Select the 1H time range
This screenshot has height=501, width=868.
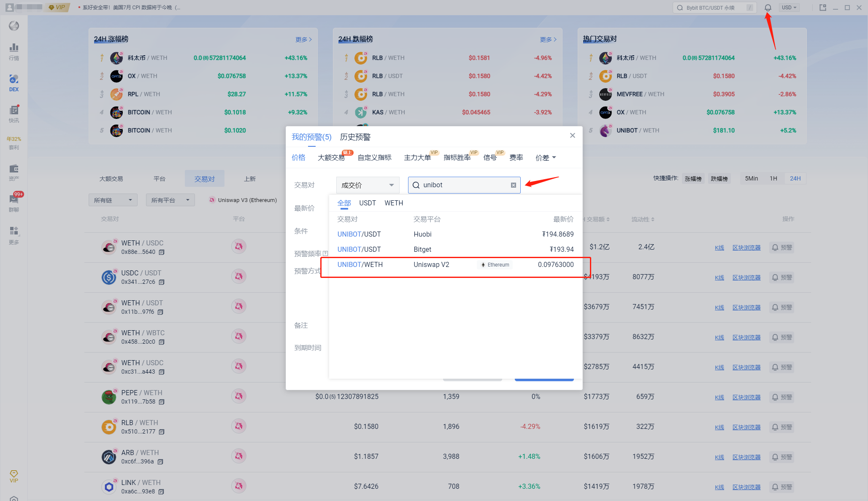[773, 178]
